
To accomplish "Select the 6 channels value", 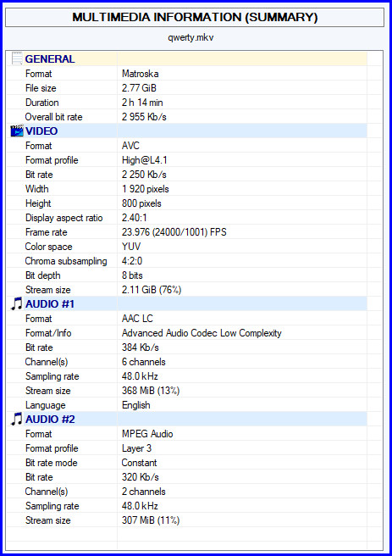I will (144, 362).
